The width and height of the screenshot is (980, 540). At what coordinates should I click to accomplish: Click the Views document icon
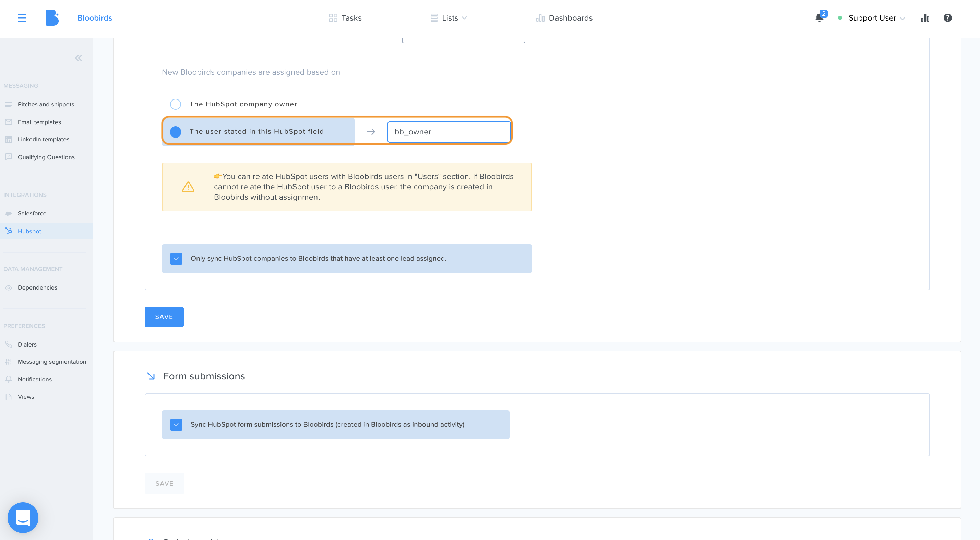8,397
